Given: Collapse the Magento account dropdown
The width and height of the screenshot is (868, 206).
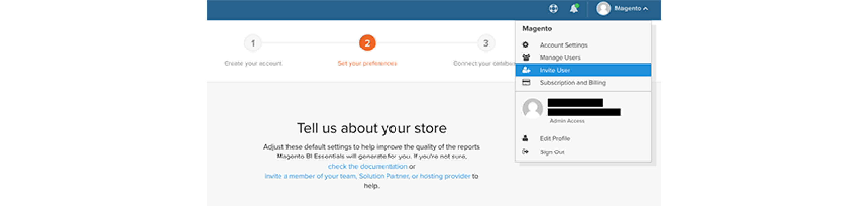Looking at the screenshot, I should pos(631,8).
